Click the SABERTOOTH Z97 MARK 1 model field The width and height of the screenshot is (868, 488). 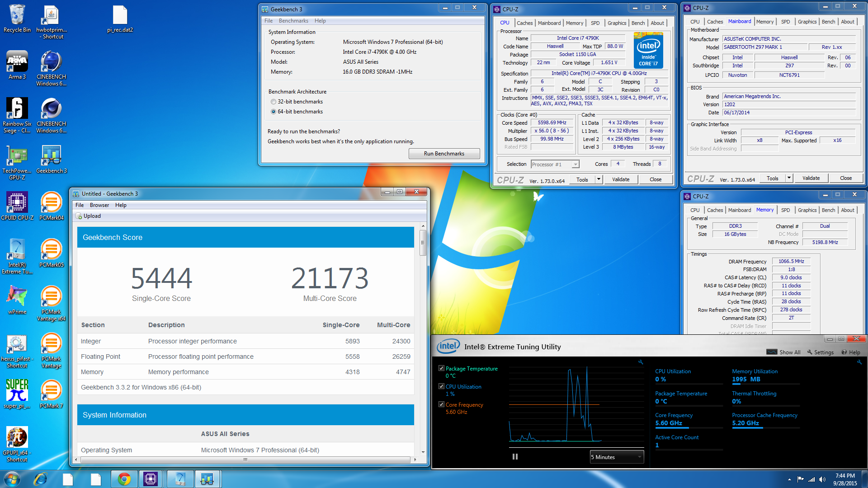pyautogui.click(x=765, y=47)
